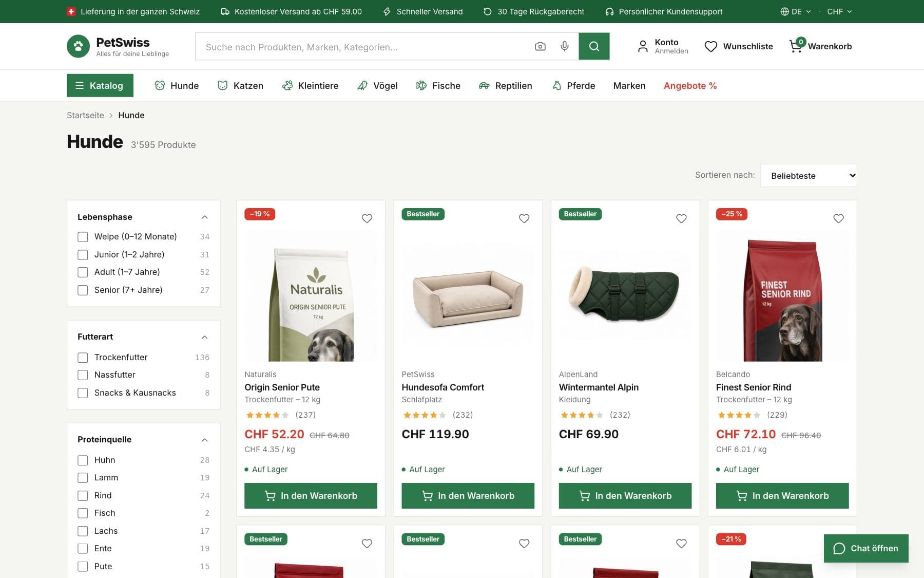The height and width of the screenshot is (578, 924).
Task: Add Hundesofa Comfort to wishlist heart
Action: click(x=524, y=218)
